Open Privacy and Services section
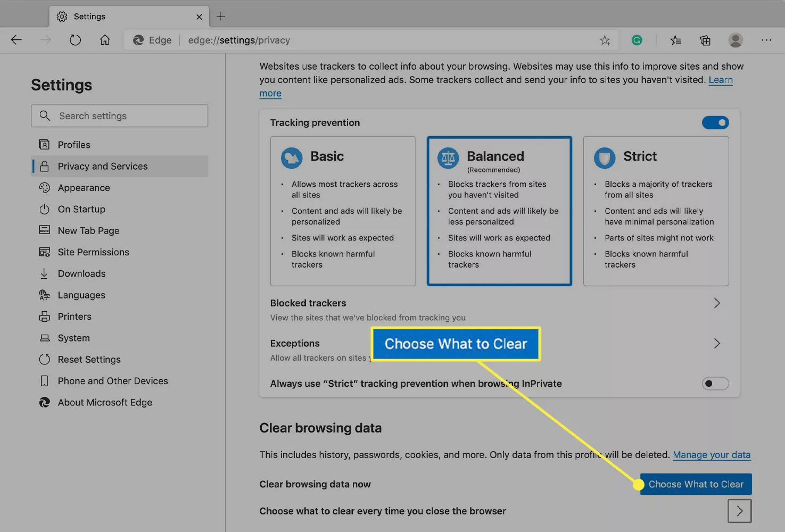Image resolution: width=785 pixels, height=532 pixels. (120, 166)
